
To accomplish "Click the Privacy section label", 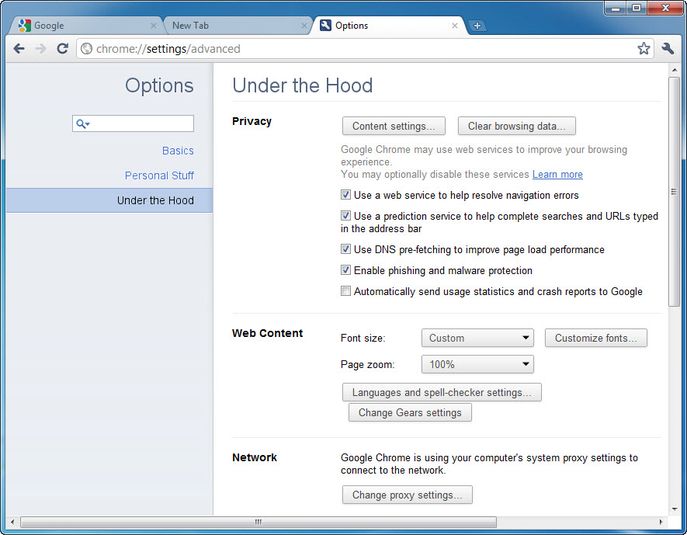I will [x=252, y=121].
